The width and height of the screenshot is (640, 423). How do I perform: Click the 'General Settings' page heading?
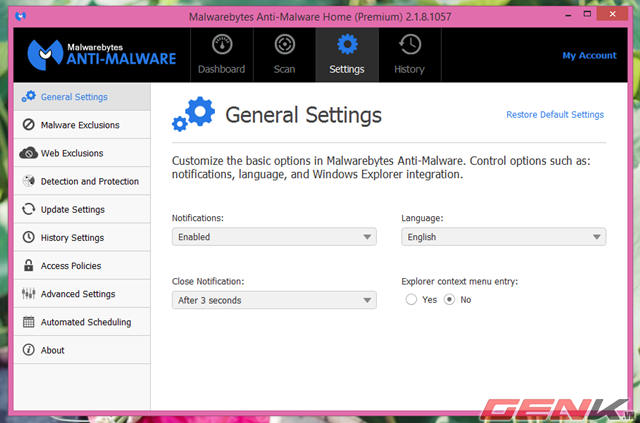(303, 115)
